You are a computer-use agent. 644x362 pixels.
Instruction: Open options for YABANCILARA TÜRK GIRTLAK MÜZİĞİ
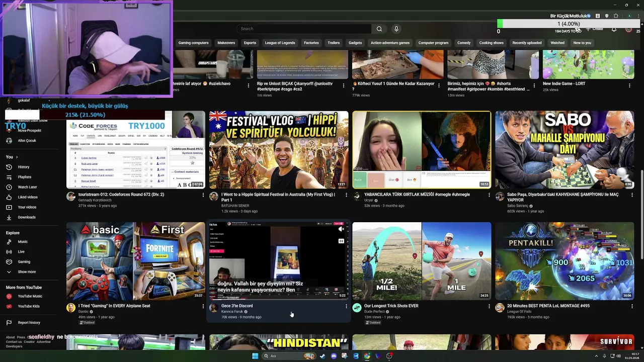489,195
